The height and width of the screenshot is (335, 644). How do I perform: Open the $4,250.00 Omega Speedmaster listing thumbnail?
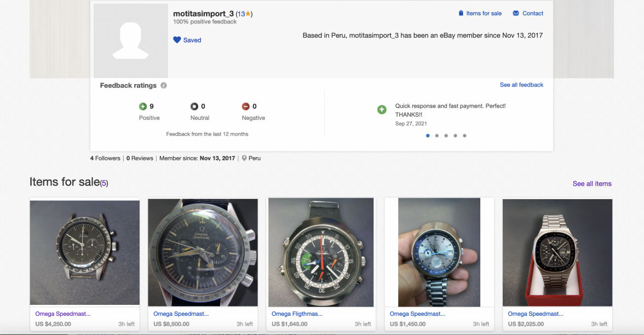point(84,252)
